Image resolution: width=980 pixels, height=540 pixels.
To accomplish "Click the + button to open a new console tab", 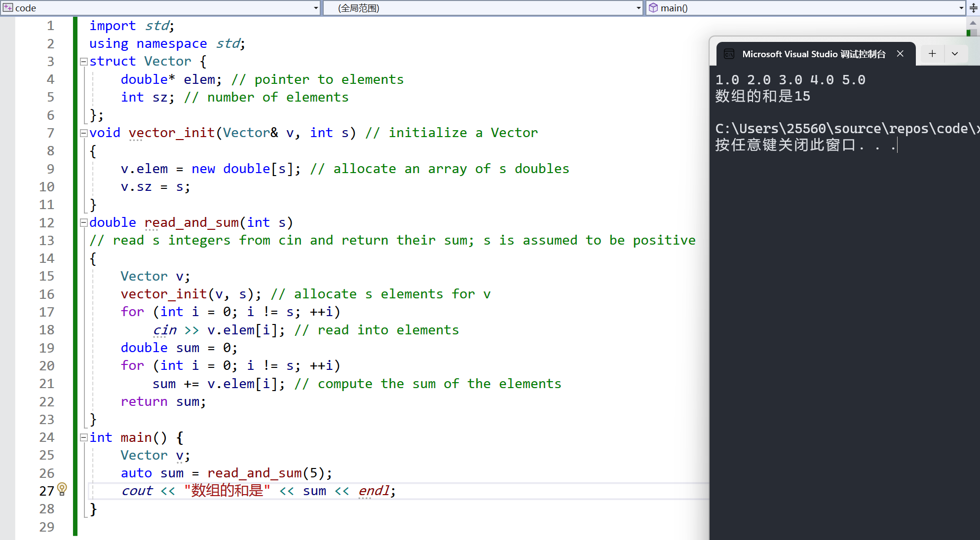I will pyautogui.click(x=932, y=53).
